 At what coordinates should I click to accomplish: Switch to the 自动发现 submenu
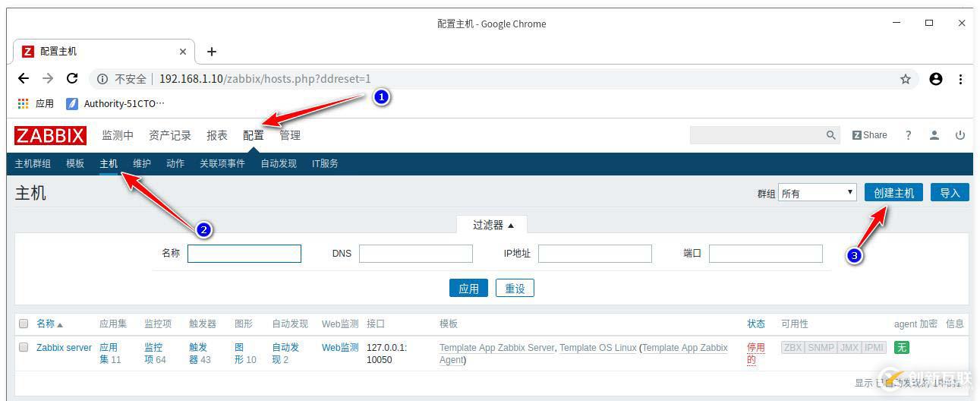279,163
